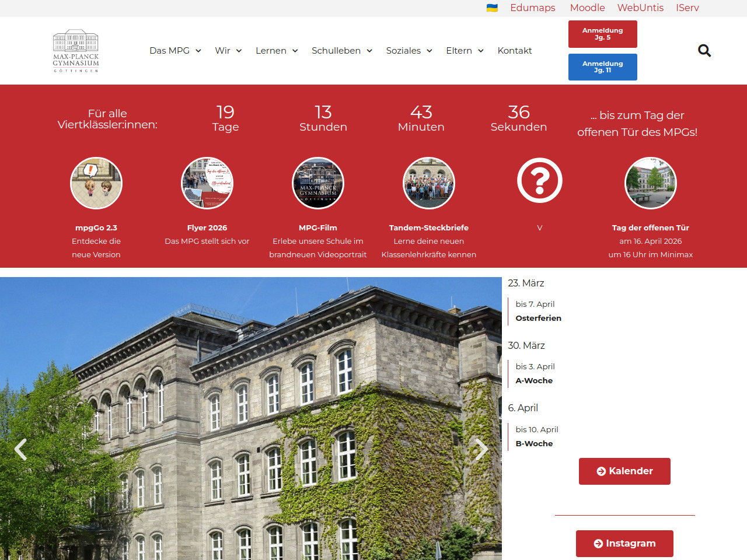The height and width of the screenshot is (560, 747).
Task: Open the Tandem-Steckbriefe group photo icon
Action: click(x=429, y=183)
